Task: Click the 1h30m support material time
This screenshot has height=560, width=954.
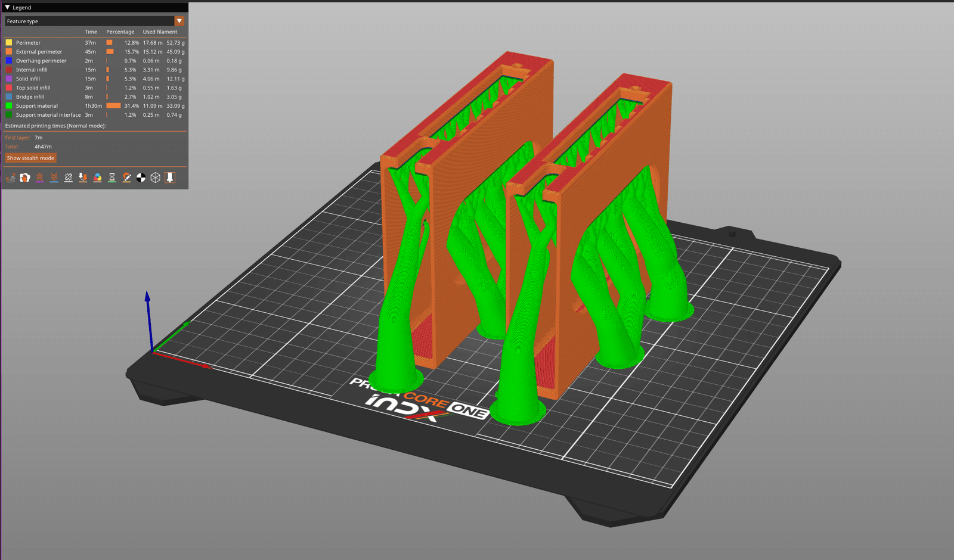Action: click(x=93, y=105)
